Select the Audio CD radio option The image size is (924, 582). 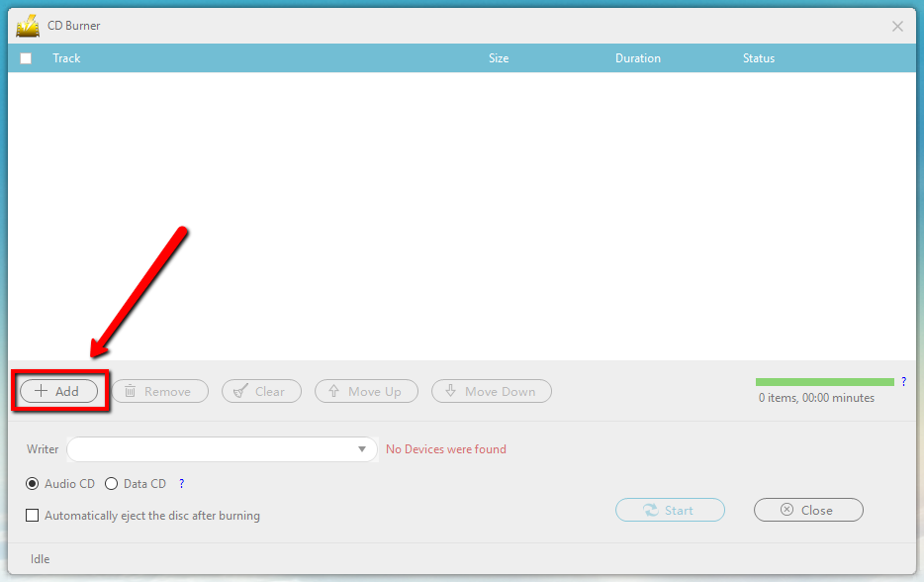[x=33, y=484]
